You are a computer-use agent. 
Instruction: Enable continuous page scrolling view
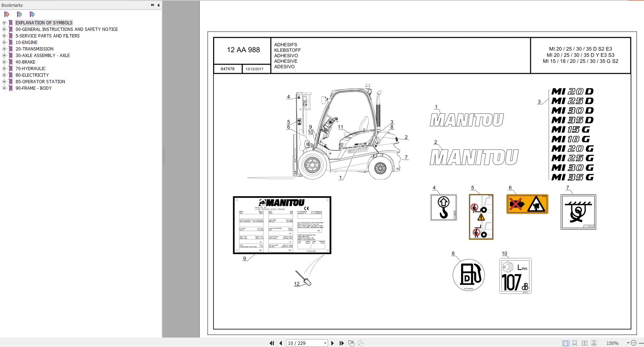click(x=575, y=343)
